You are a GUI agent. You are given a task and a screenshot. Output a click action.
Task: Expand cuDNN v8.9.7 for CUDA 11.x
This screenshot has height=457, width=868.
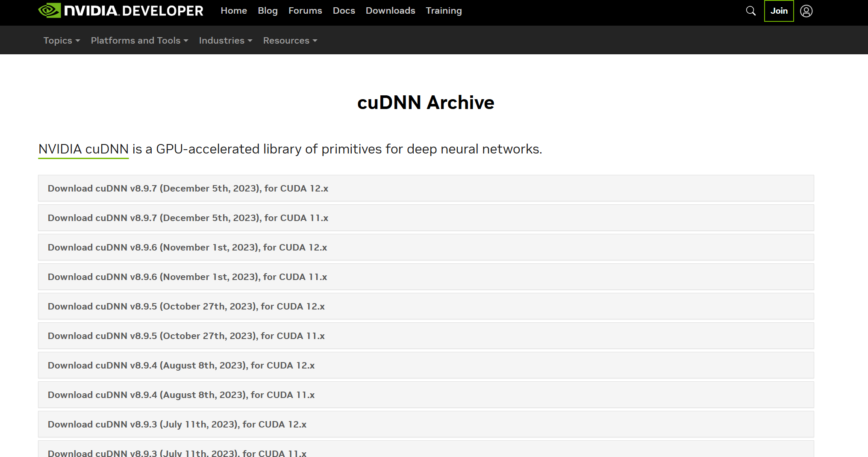[426, 218]
